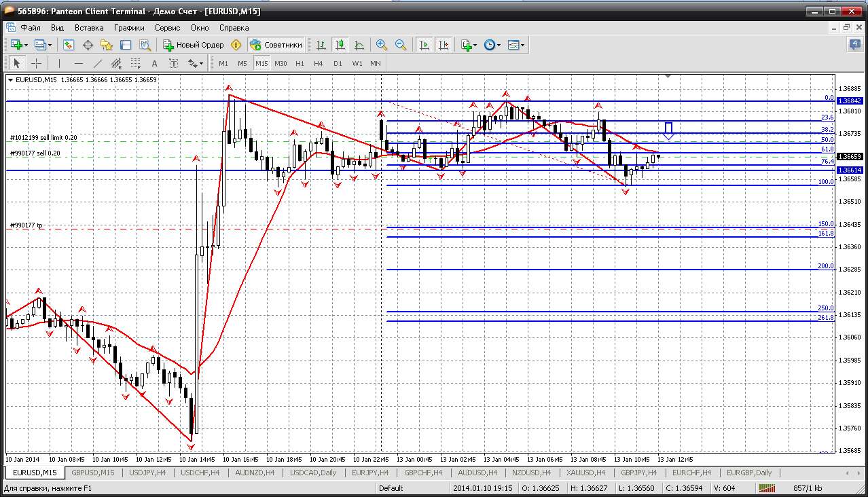Screen dimensions: 868x497
Task: Open the Navigator folder-star icon
Action: pyautogui.click(x=107, y=45)
